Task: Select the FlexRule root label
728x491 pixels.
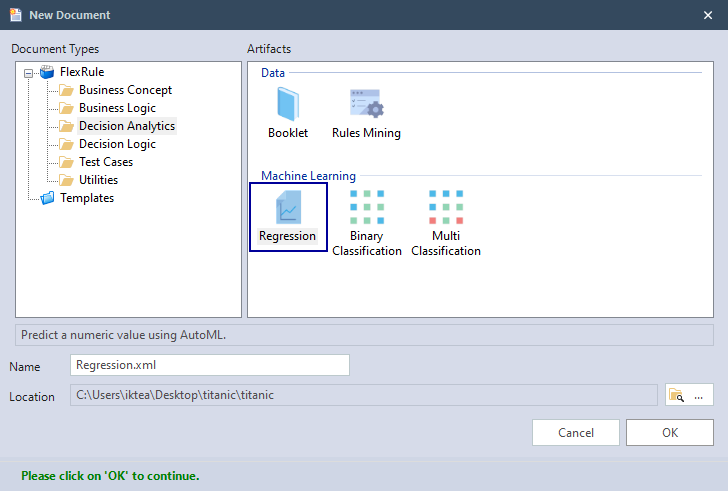Action: pyautogui.click(x=82, y=72)
